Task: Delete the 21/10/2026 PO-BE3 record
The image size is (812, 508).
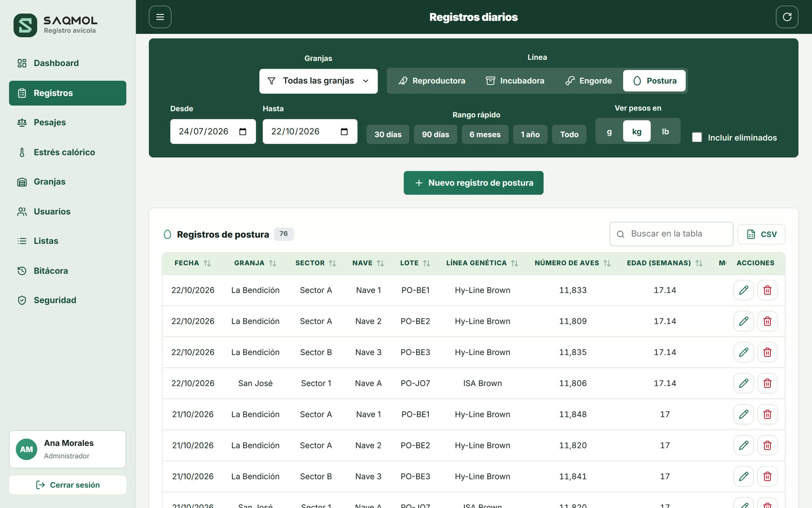Action: click(767, 476)
